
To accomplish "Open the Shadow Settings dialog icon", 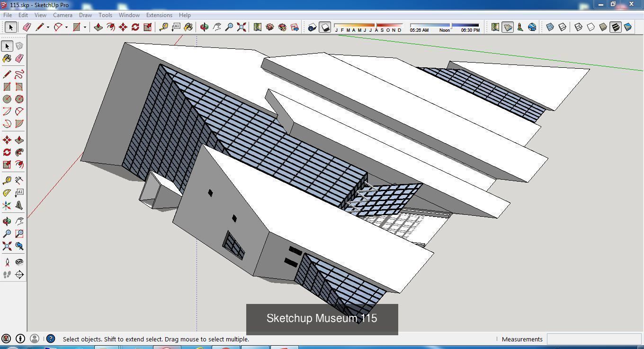I will pos(312,27).
